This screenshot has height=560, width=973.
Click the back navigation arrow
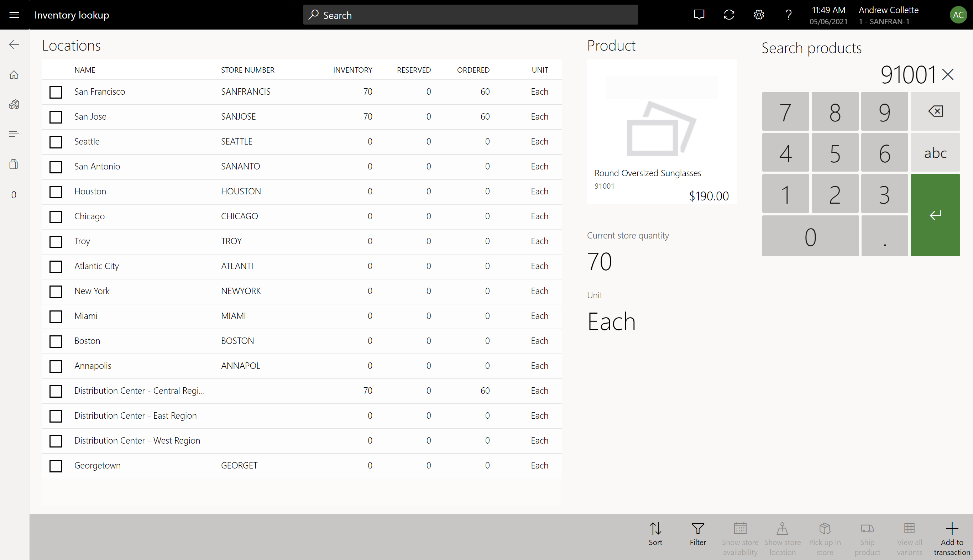pyautogui.click(x=14, y=44)
